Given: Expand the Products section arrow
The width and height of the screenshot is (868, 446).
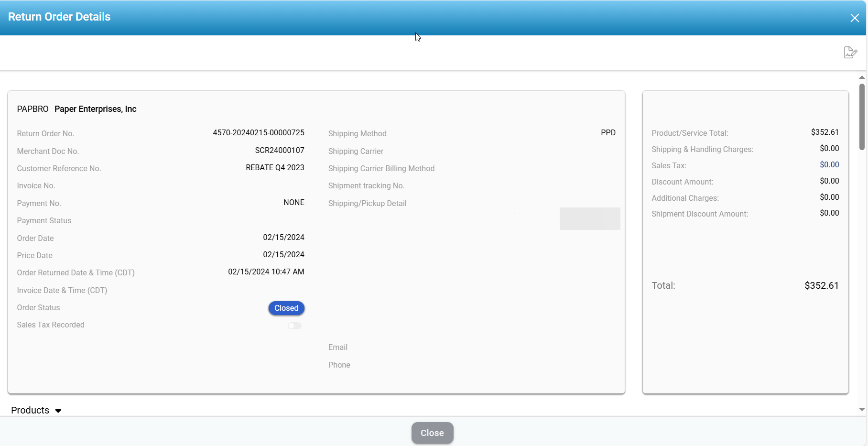Looking at the screenshot, I should point(58,411).
